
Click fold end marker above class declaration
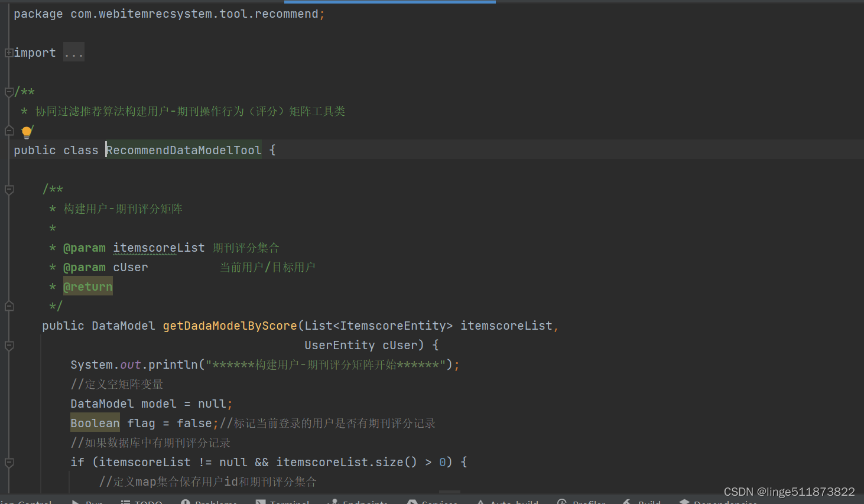[x=9, y=131]
